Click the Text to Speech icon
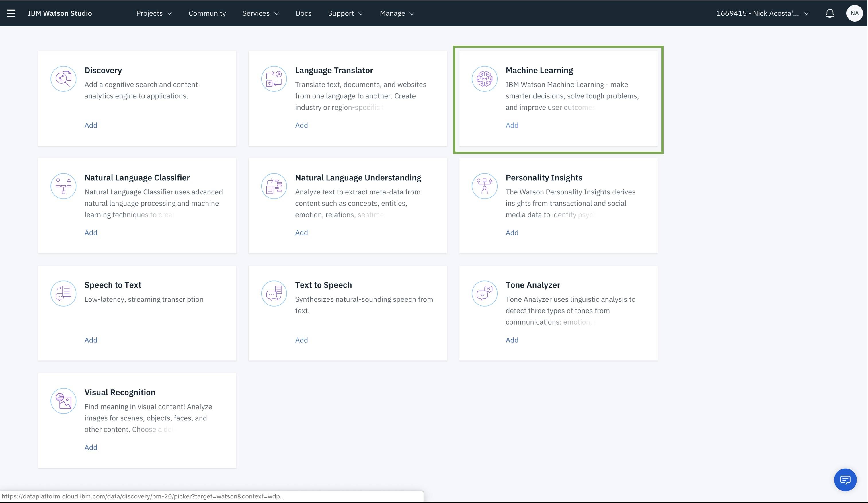The image size is (868, 503). (x=274, y=294)
